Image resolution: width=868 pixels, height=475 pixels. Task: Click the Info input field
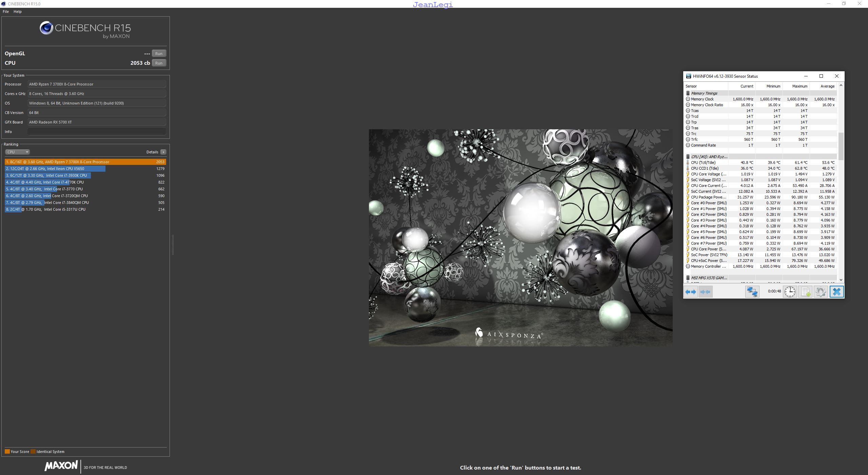tap(97, 132)
